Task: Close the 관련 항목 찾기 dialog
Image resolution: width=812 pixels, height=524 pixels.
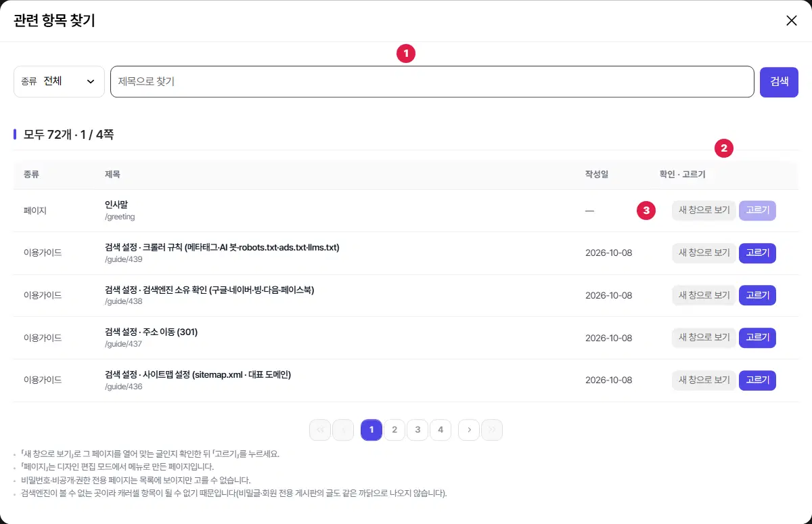Action: [792, 20]
